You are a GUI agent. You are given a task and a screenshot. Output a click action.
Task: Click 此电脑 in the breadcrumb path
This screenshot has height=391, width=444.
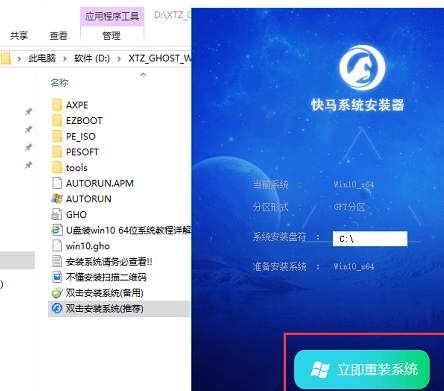42,58
